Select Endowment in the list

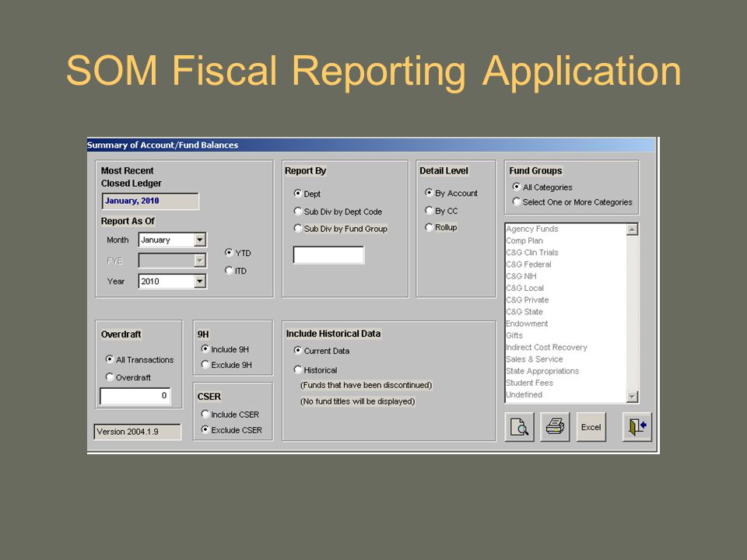pos(566,324)
